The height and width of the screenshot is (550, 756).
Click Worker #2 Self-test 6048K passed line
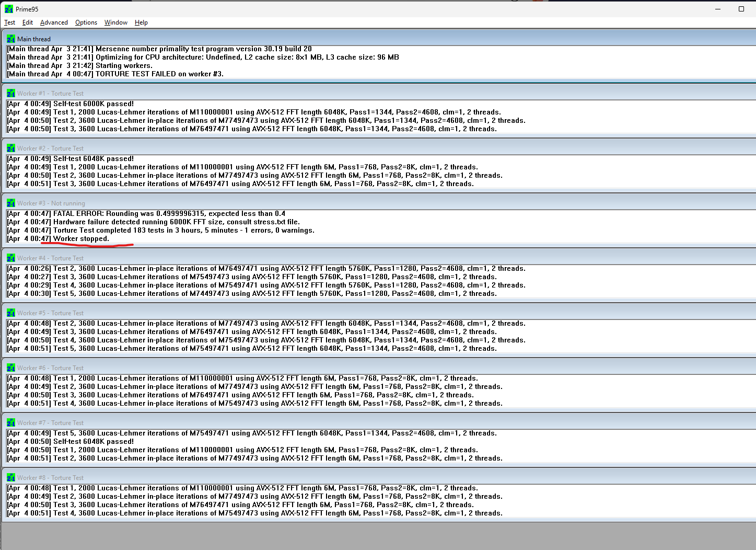70,159
